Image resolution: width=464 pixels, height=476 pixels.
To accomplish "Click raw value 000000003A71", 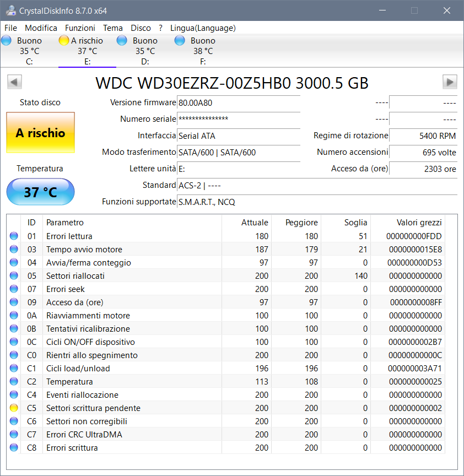I will coord(415,368).
